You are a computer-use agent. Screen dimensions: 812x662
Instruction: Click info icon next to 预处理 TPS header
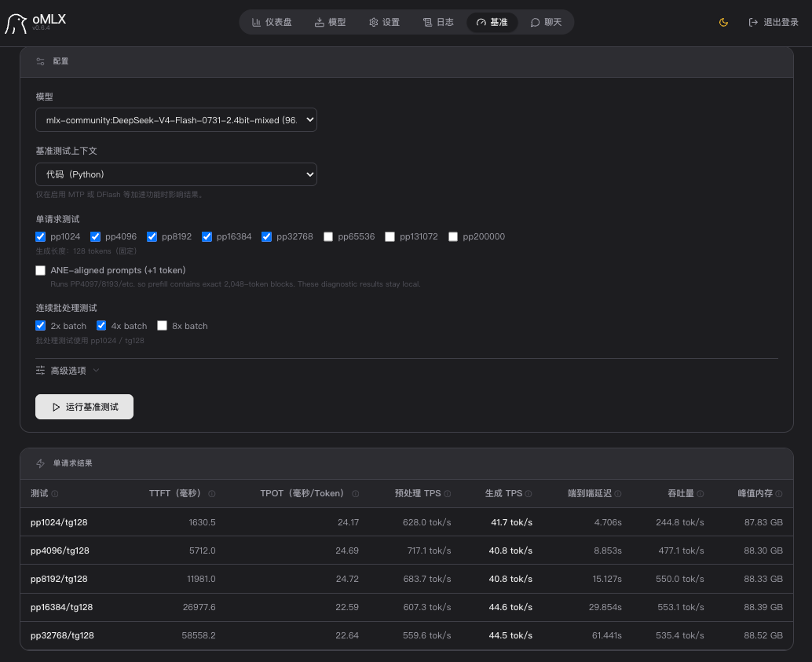(x=448, y=494)
